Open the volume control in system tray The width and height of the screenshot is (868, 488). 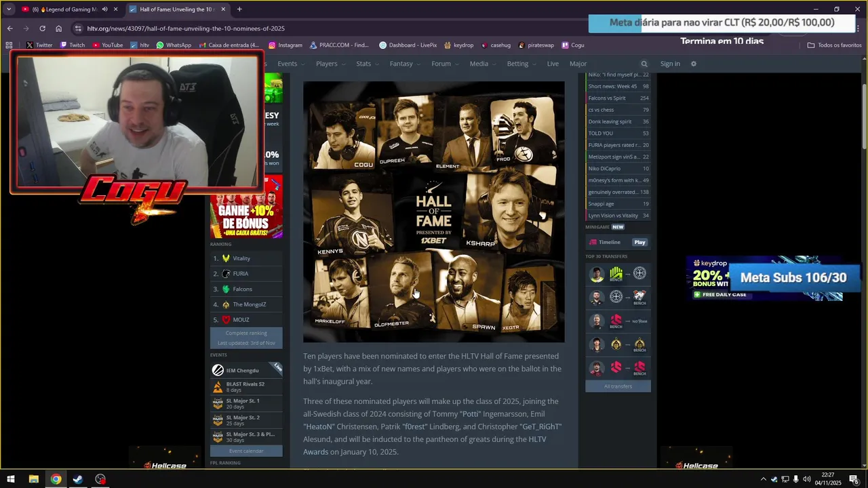807,479
